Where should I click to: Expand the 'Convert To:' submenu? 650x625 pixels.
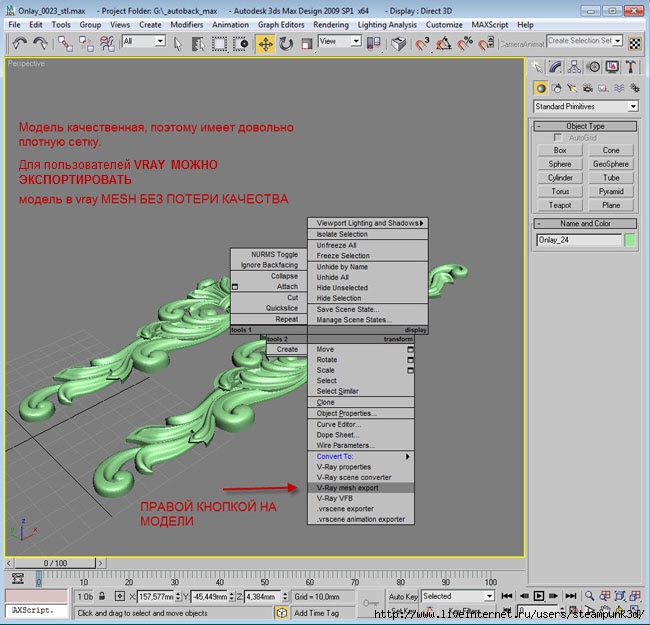361,456
